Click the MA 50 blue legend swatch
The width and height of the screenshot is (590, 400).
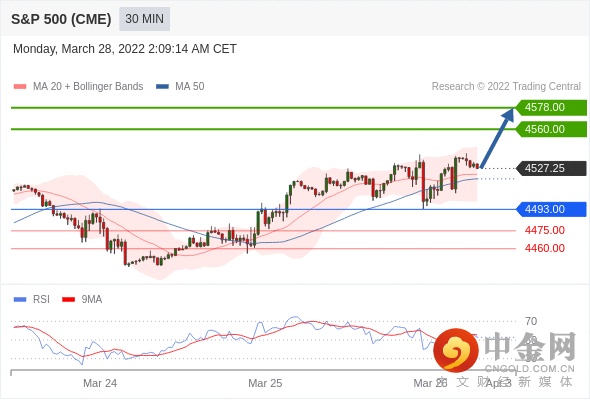pyautogui.click(x=162, y=87)
